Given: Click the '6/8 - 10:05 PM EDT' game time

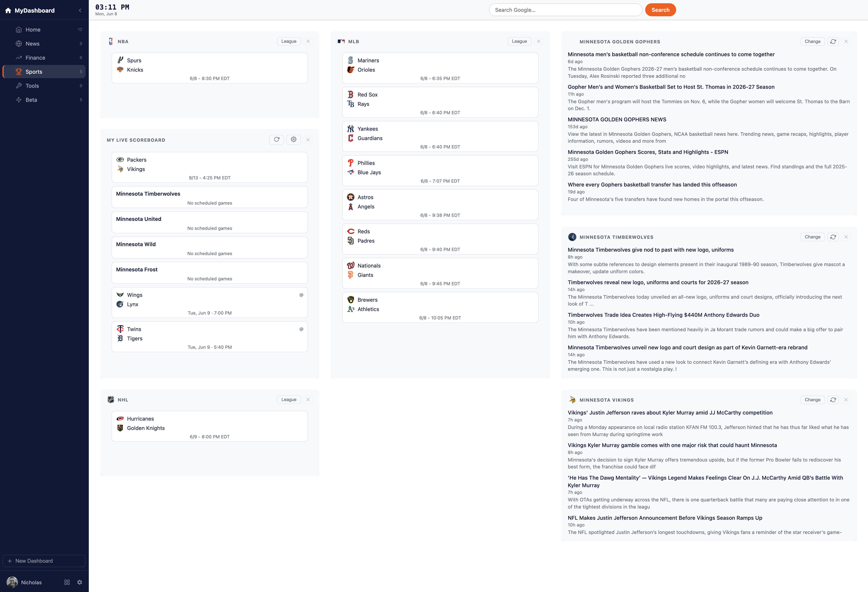Looking at the screenshot, I should pyautogui.click(x=440, y=318).
